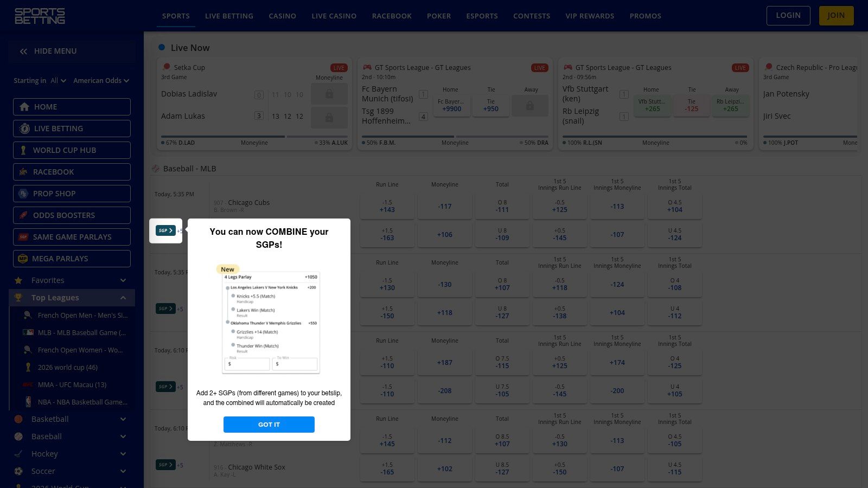Click the locked Away odds in Fc Bayern match
This screenshot has width=868, height=488.
(530, 106)
